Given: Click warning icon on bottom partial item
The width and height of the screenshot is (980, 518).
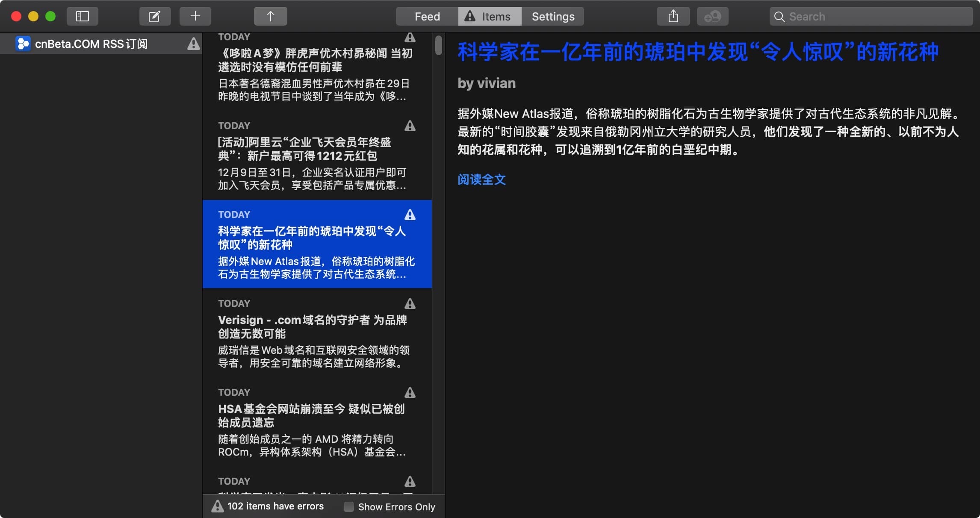Looking at the screenshot, I should pos(410,481).
